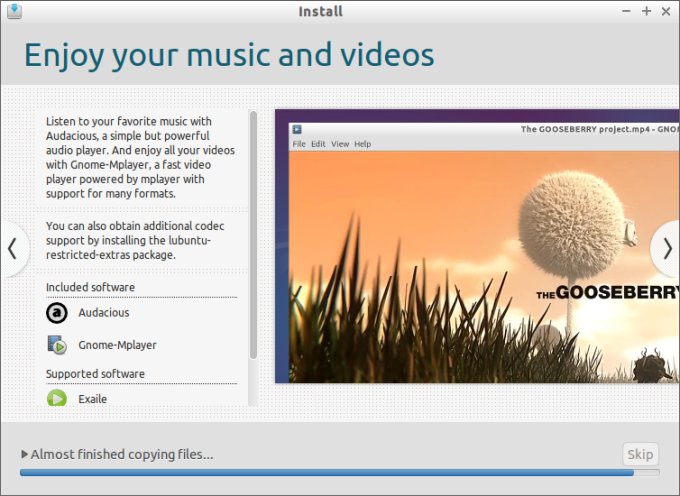Open the View menu in video player
The height and width of the screenshot is (496, 680).
[340, 144]
